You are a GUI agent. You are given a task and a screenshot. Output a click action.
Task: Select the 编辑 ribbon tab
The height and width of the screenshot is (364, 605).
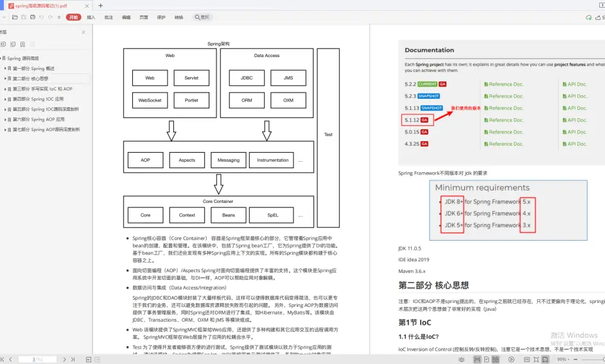pos(126,17)
